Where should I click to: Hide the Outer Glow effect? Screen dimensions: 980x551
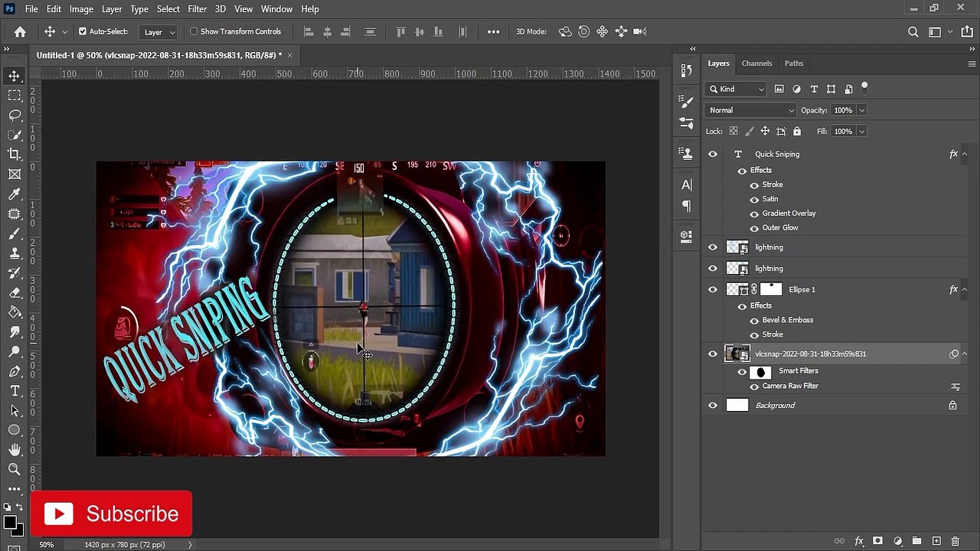click(x=754, y=228)
